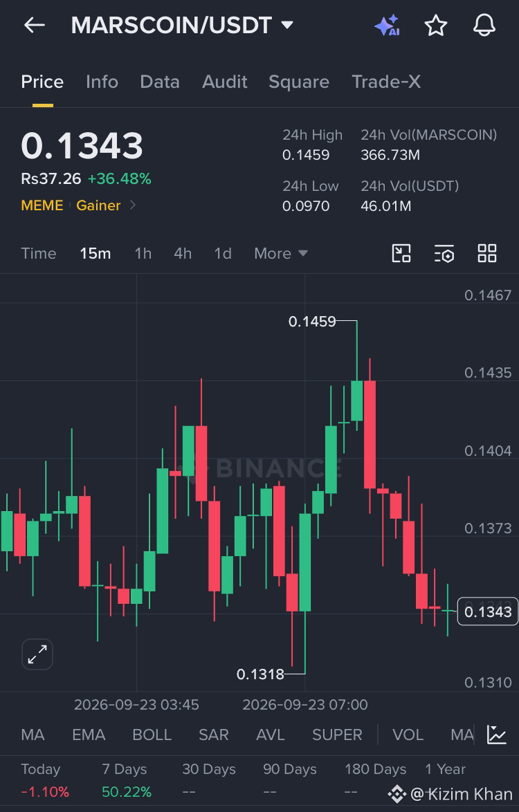
Task: Open indicator chart icon at bottom right
Action: 497,735
